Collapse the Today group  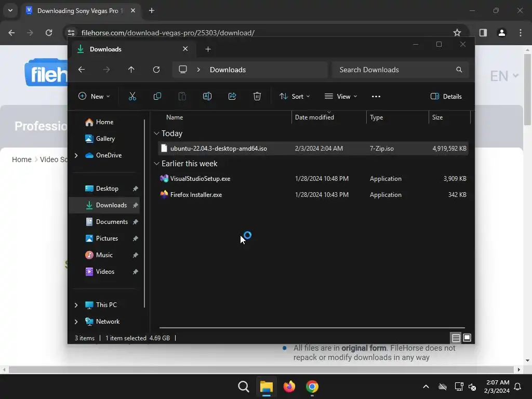pos(156,134)
